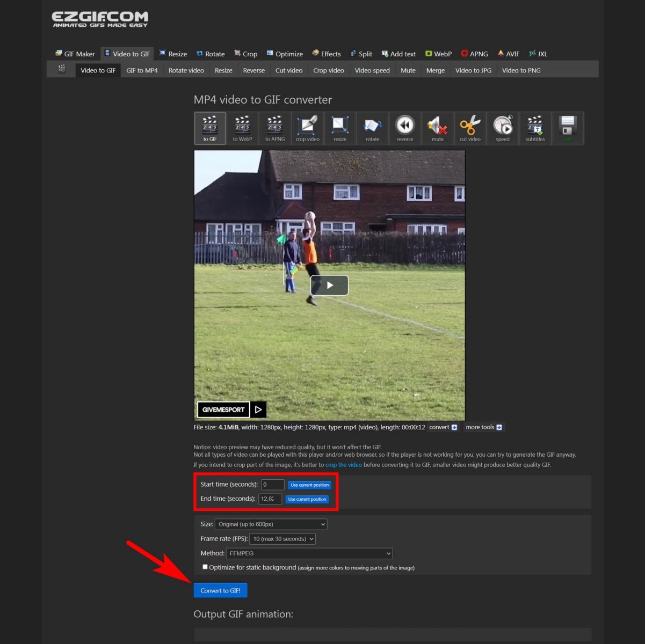Open the Size dropdown
The width and height of the screenshot is (645, 644).
click(x=271, y=524)
